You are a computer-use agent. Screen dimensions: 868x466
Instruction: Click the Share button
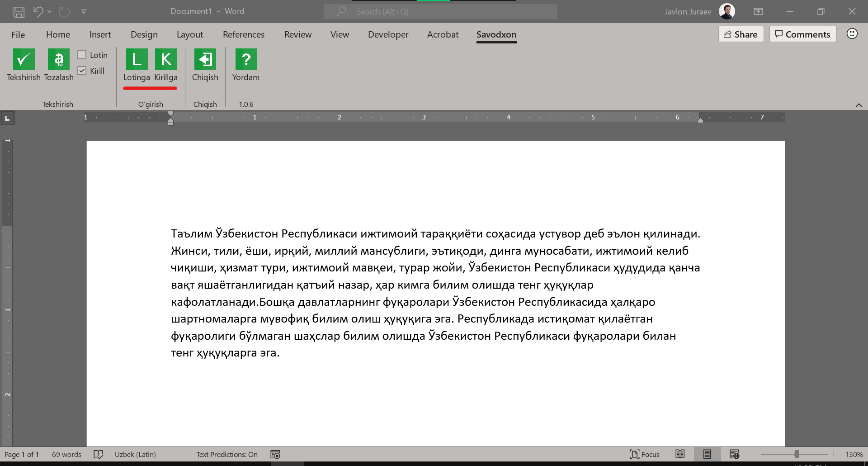tap(741, 34)
